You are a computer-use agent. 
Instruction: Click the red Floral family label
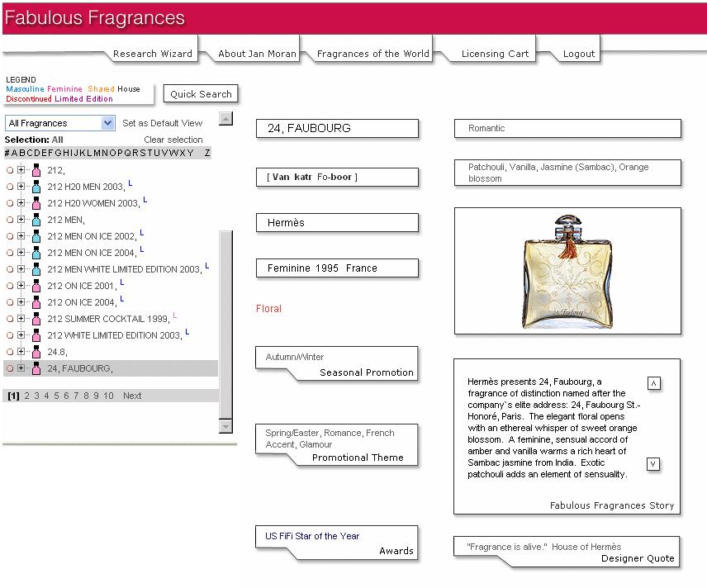point(268,309)
